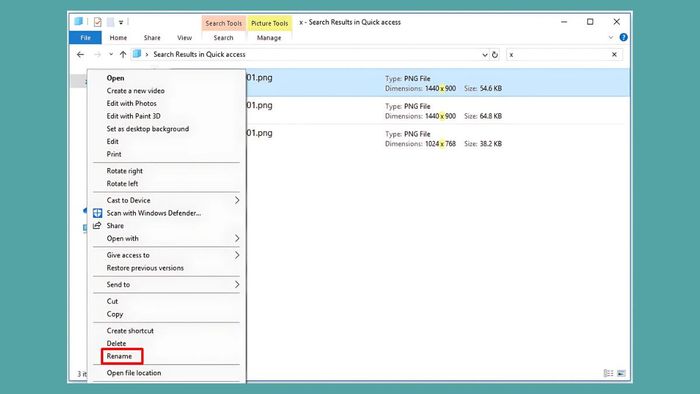Viewport: 700px width, 394px height.
Task: Open the Manage ribbon tab
Action: coord(269,38)
